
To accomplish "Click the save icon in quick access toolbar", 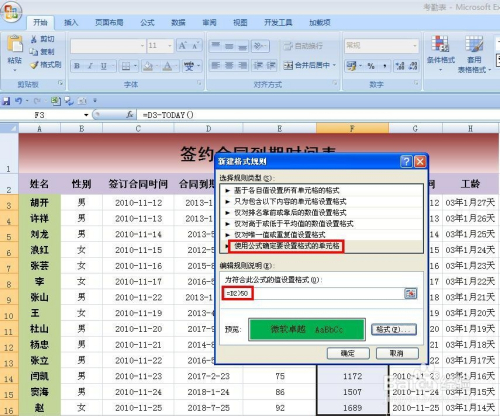I will pos(6,101).
